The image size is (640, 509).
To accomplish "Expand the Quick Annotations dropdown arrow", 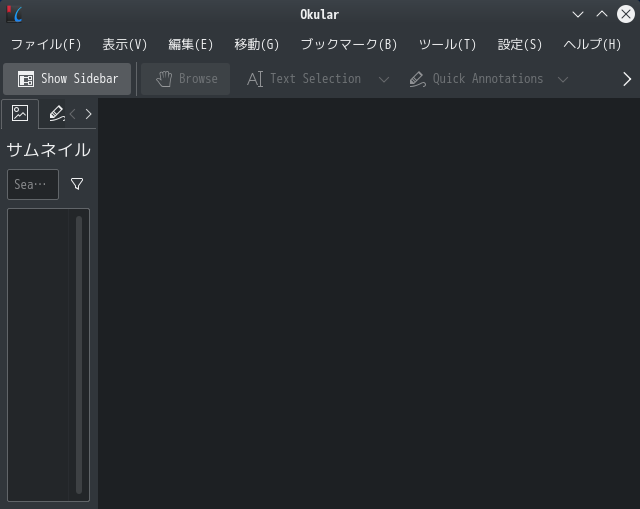I will tap(563, 79).
